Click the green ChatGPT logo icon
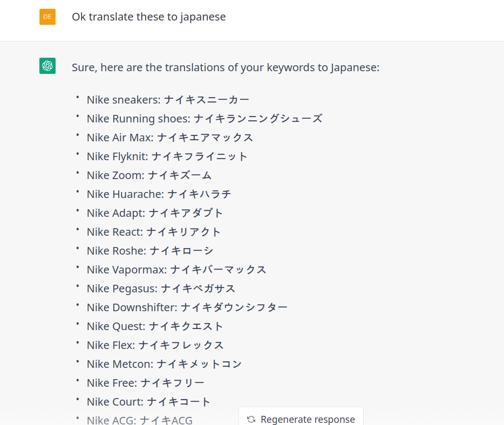504x425 pixels. coord(47,66)
